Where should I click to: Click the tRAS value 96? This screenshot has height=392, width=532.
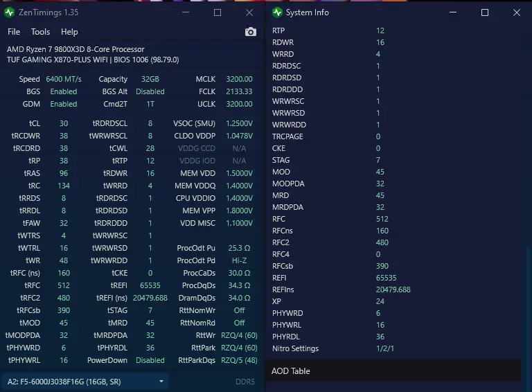(x=64, y=173)
